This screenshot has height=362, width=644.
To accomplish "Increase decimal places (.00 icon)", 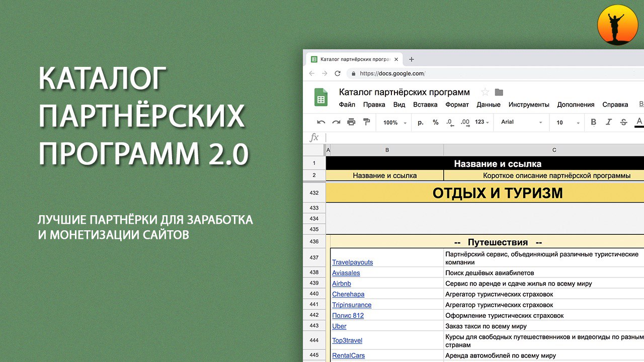I will 465,122.
